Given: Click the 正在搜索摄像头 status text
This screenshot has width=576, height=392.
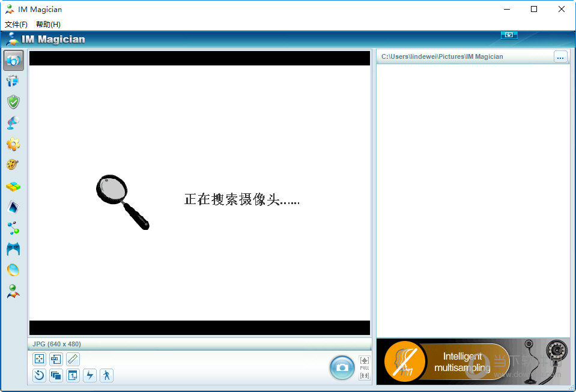Looking at the screenshot, I should point(241,199).
